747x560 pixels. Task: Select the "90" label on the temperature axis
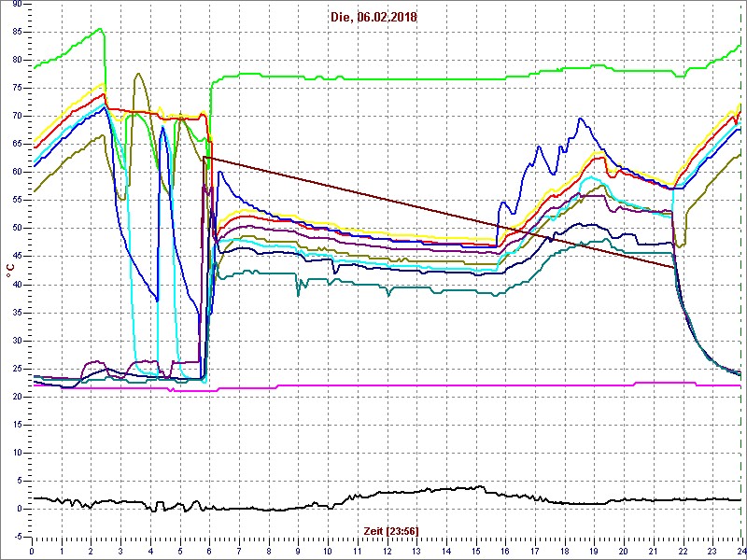(18, 4)
